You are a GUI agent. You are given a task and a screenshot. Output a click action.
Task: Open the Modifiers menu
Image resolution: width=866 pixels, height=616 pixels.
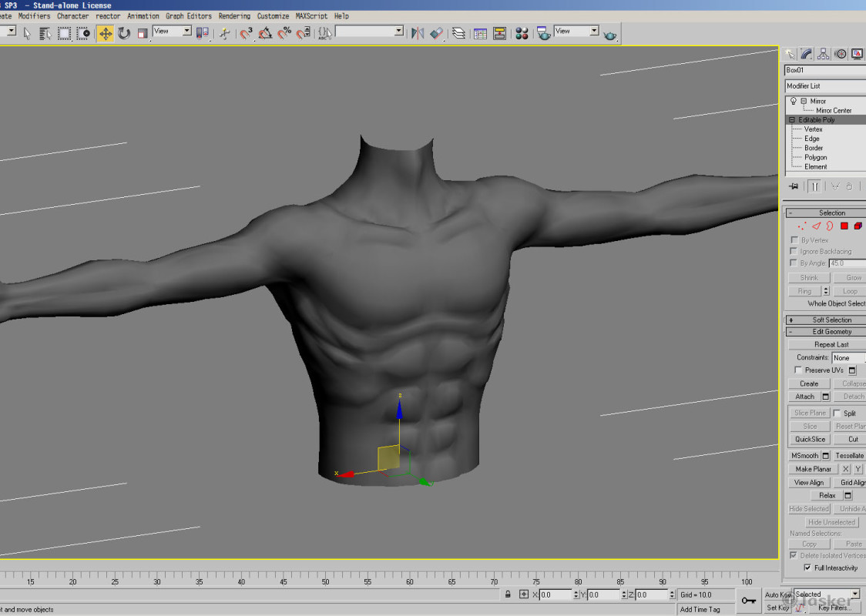33,15
